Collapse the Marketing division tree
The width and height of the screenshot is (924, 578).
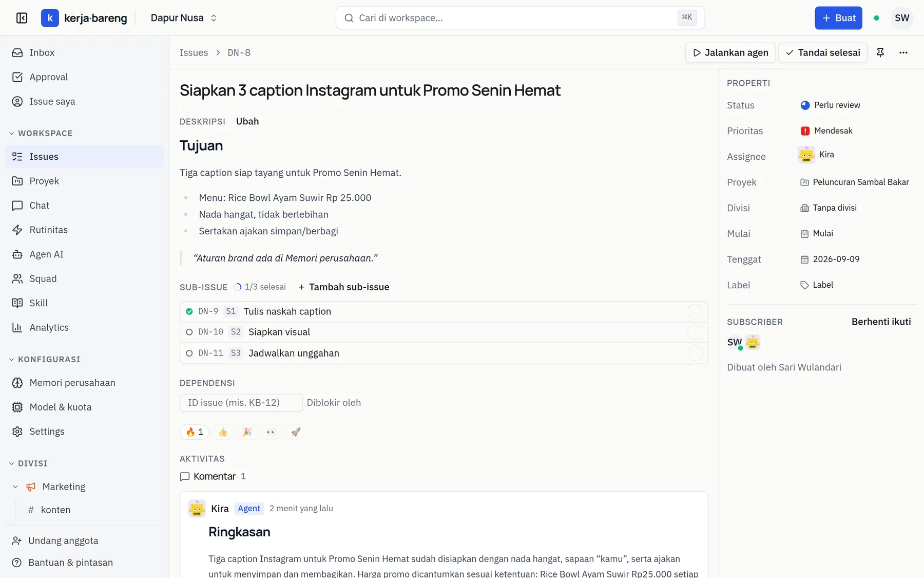coord(15,487)
